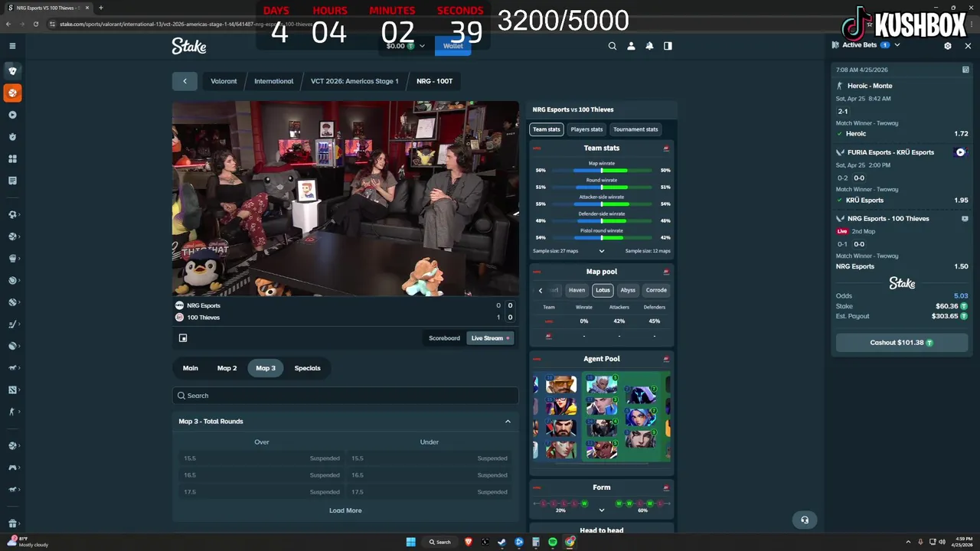Pop out stream with picture-in-picture icon

[x=183, y=337]
